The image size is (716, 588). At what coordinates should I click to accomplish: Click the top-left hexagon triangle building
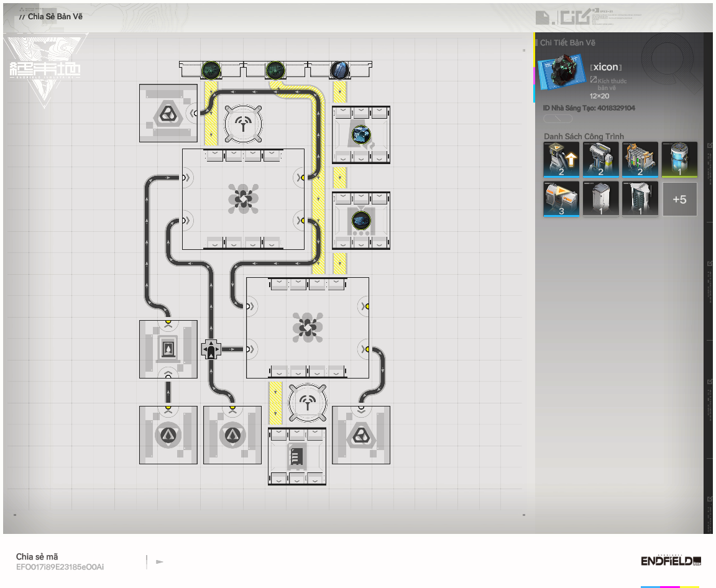click(167, 113)
